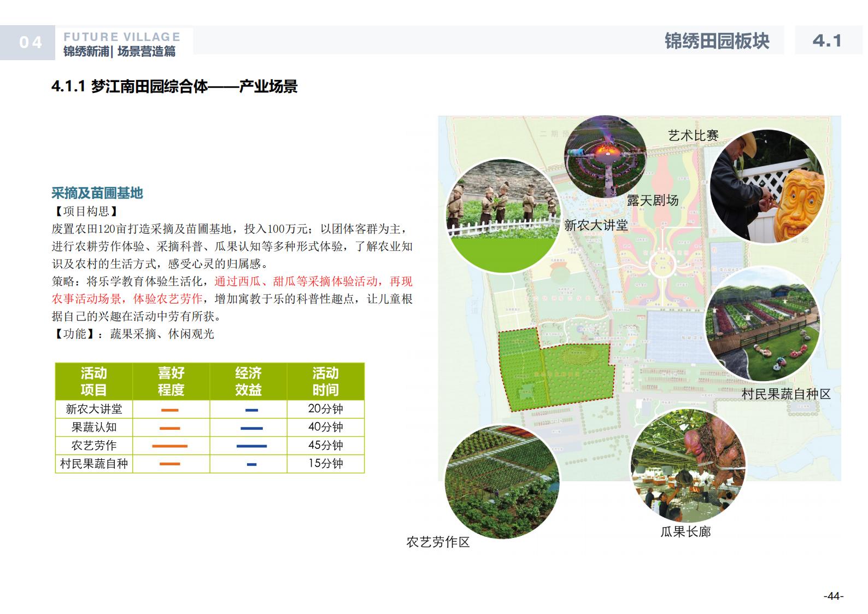Viewport: 868px width, 614px height.
Task: Click the orange bar in 农艺劳作 row
Action: [170, 446]
